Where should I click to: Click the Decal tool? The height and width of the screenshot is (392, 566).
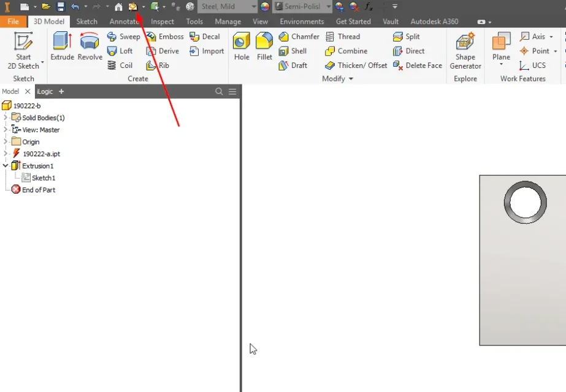point(205,36)
